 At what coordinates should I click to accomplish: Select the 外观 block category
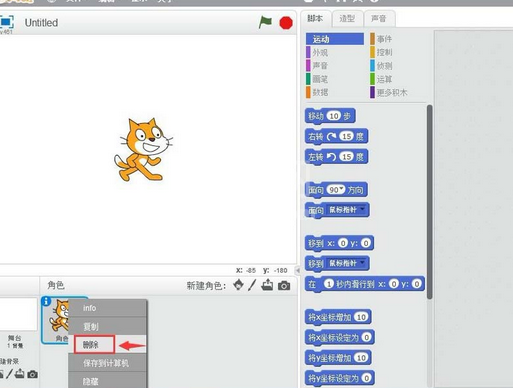click(x=317, y=52)
